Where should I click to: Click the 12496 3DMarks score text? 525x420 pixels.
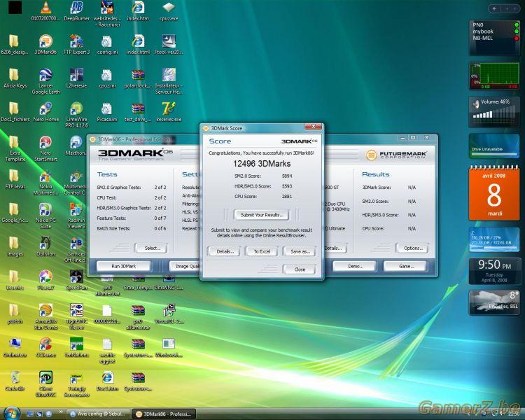pos(262,163)
